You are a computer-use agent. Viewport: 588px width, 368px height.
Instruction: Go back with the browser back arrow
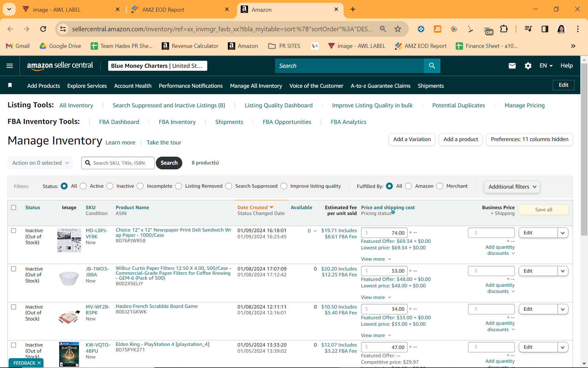tap(10, 29)
